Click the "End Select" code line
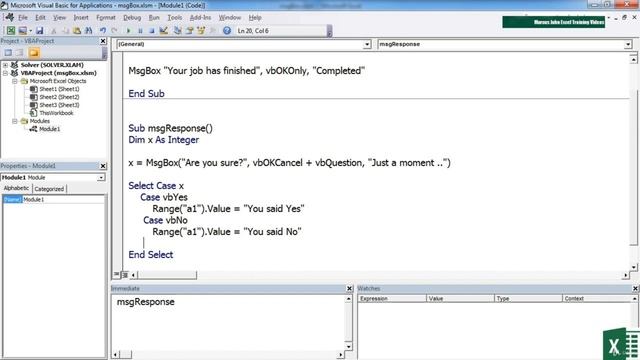 151,254
